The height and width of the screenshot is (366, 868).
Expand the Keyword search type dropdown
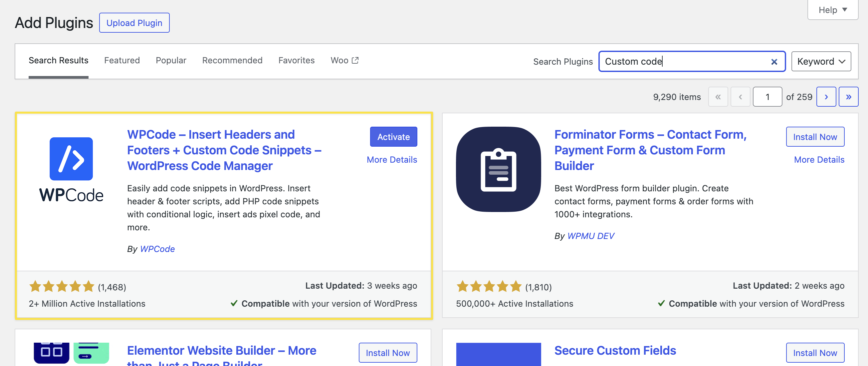(x=821, y=61)
